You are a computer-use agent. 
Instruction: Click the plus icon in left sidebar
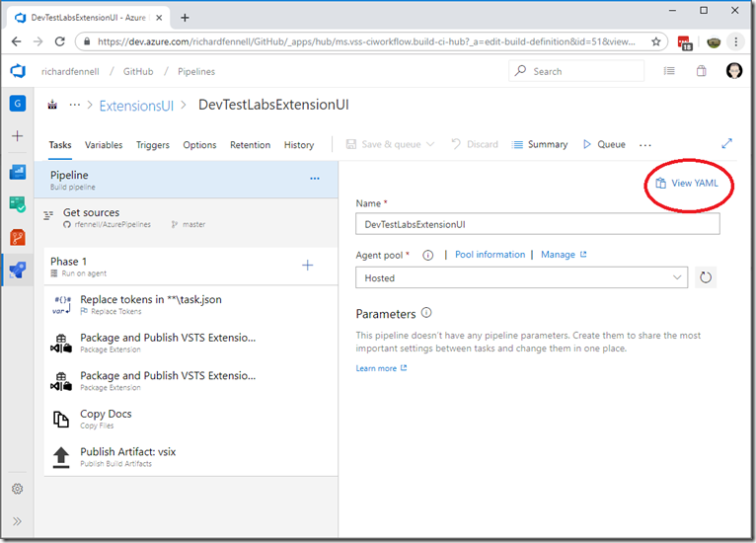(18, 136)
